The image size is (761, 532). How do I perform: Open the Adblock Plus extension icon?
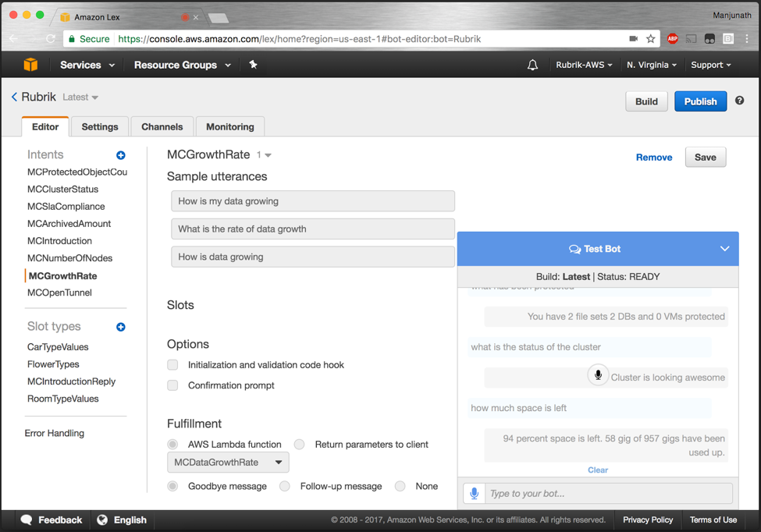(672, 39)
